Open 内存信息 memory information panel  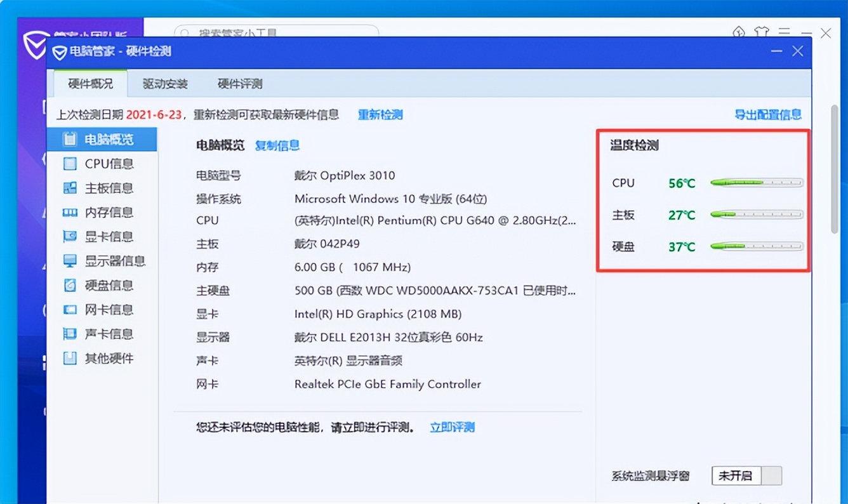pos(102,212)
